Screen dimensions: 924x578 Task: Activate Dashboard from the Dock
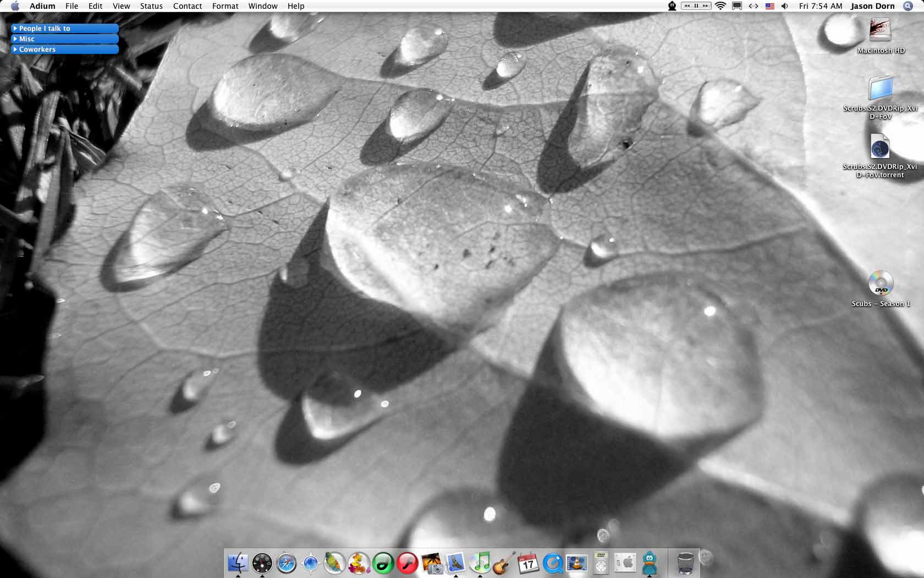tap(262, 563)
